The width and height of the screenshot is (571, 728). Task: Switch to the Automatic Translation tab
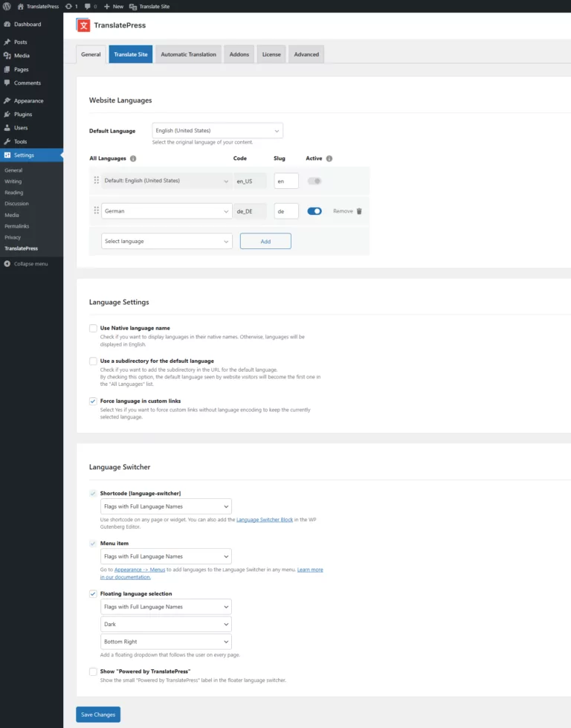(189, 54)
